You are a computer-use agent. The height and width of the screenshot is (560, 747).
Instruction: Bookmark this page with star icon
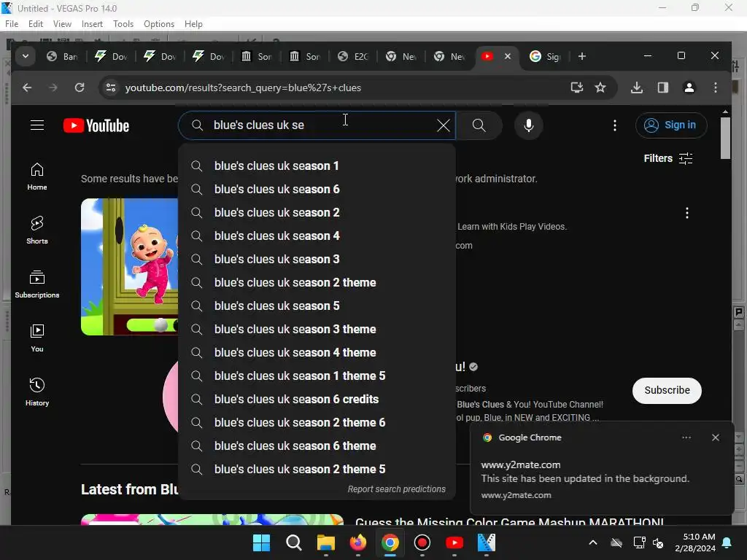coord(600,87)
